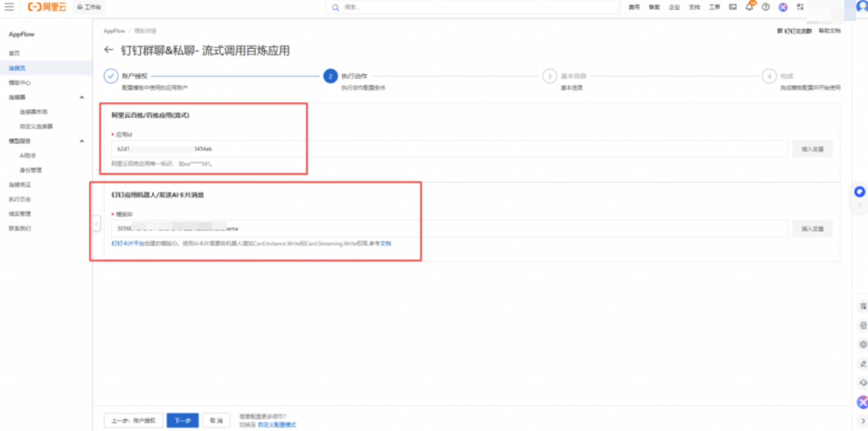
Task: Collapse the sidebar with the edge arrow handle
Action: pos(96,224)
